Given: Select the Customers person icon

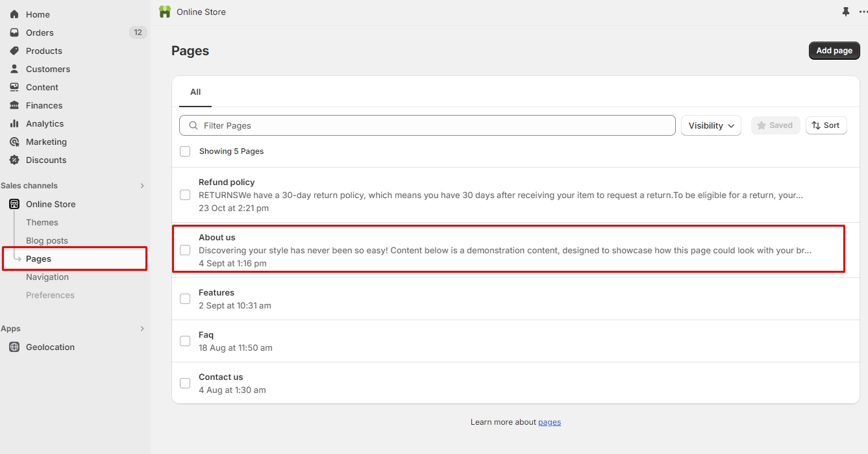Looking at the screenshot, I should 14,69.
